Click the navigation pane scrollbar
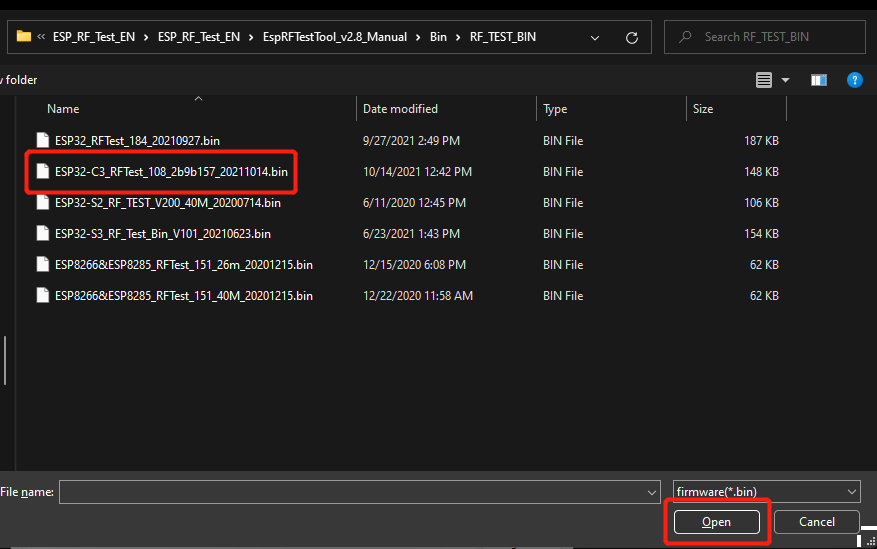Image resolution: width=877 pixels, height=549 pixels. (5, 361)
